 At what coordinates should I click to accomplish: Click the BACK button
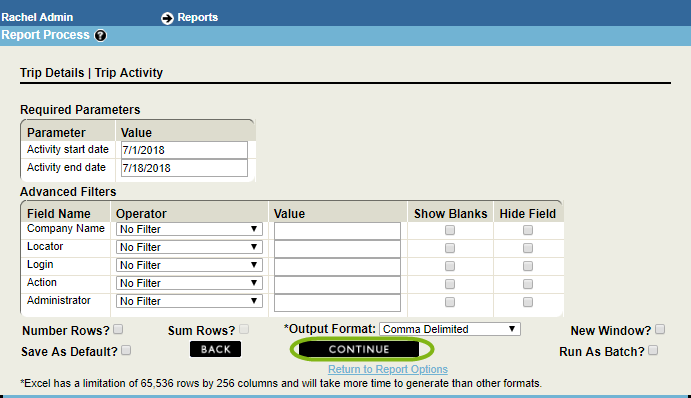pos(215,349)
